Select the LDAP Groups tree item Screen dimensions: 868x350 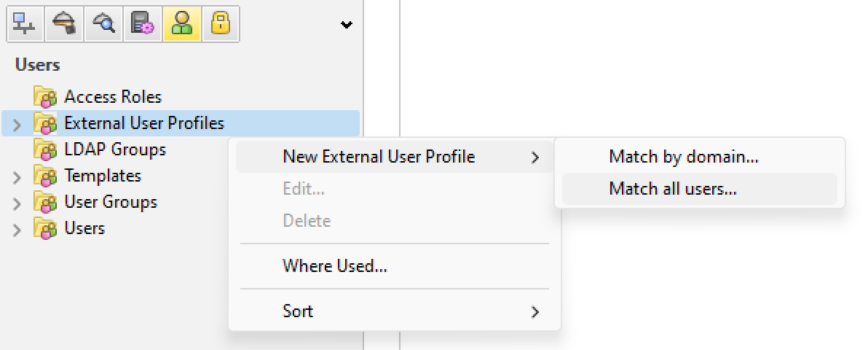tap(115, 150)
